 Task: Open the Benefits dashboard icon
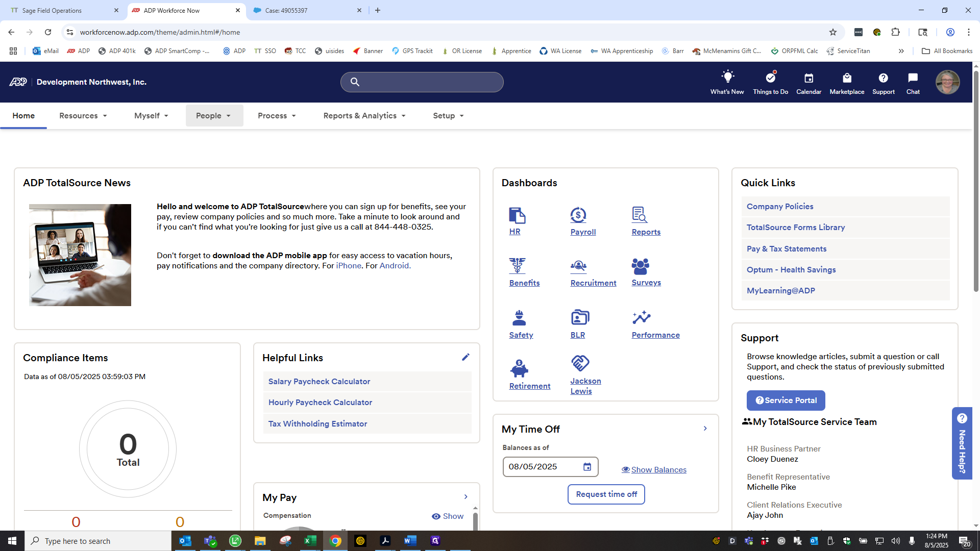coord(517,266)
